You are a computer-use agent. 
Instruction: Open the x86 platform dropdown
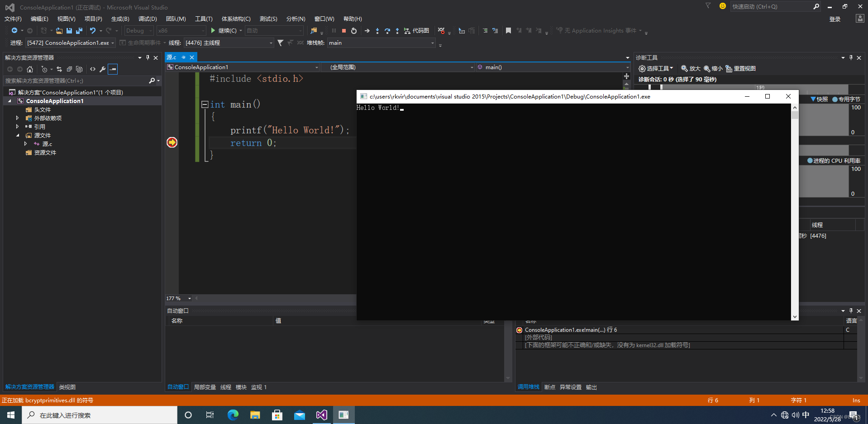pos(181,31)
